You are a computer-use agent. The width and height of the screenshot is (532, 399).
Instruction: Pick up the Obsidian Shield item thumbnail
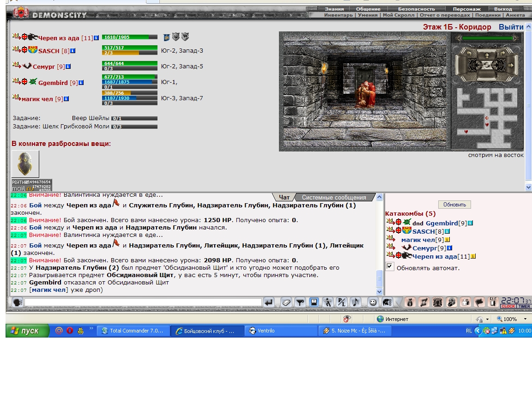(25, 164)
